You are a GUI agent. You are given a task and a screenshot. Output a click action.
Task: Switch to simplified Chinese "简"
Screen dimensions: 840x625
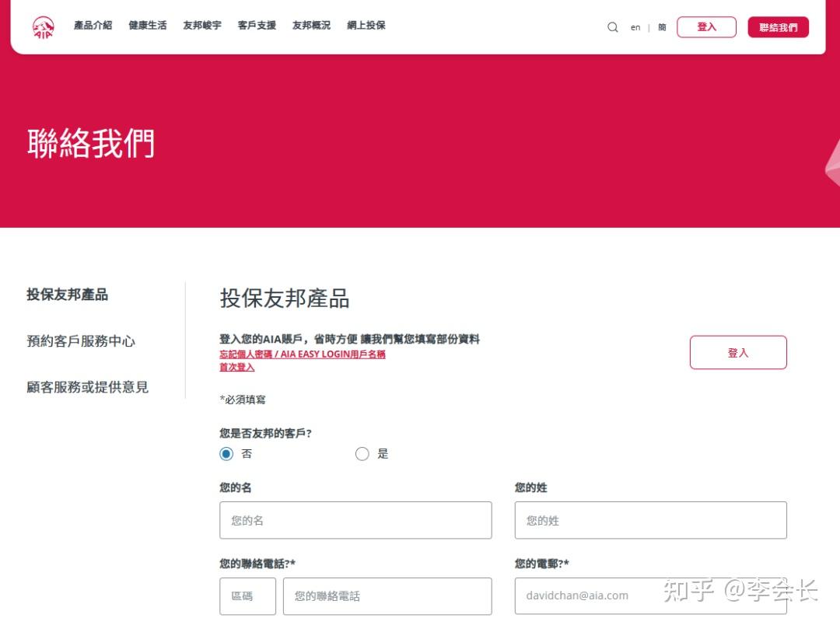point(662,26)
